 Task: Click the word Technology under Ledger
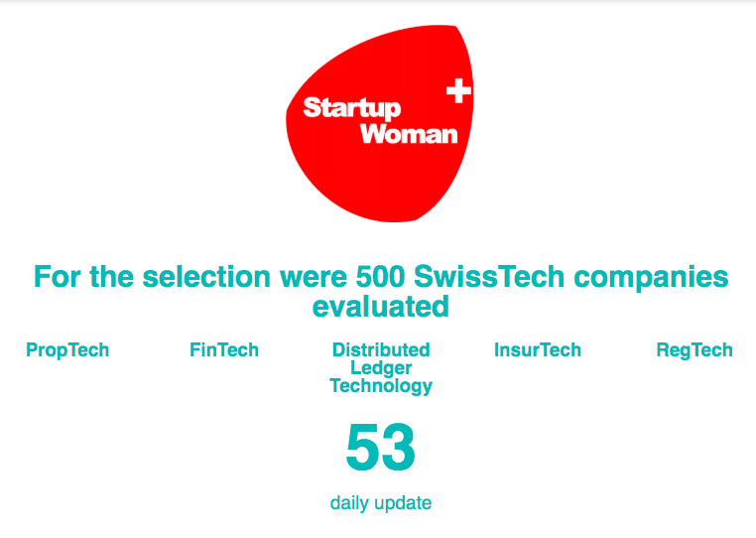tap(381, 387)
